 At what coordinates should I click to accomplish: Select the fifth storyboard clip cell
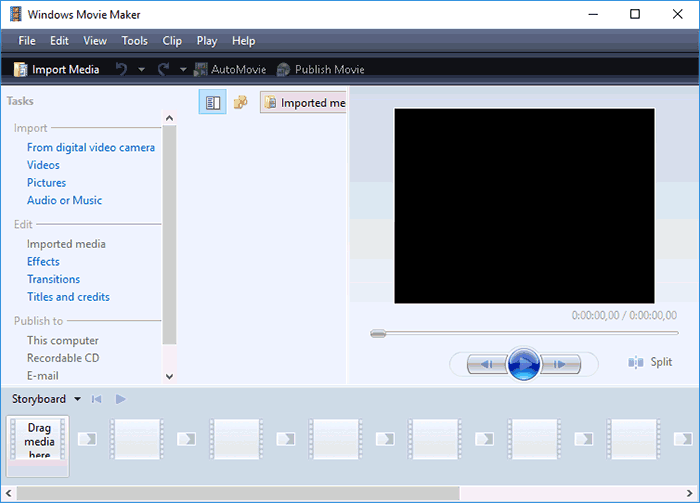435,439
